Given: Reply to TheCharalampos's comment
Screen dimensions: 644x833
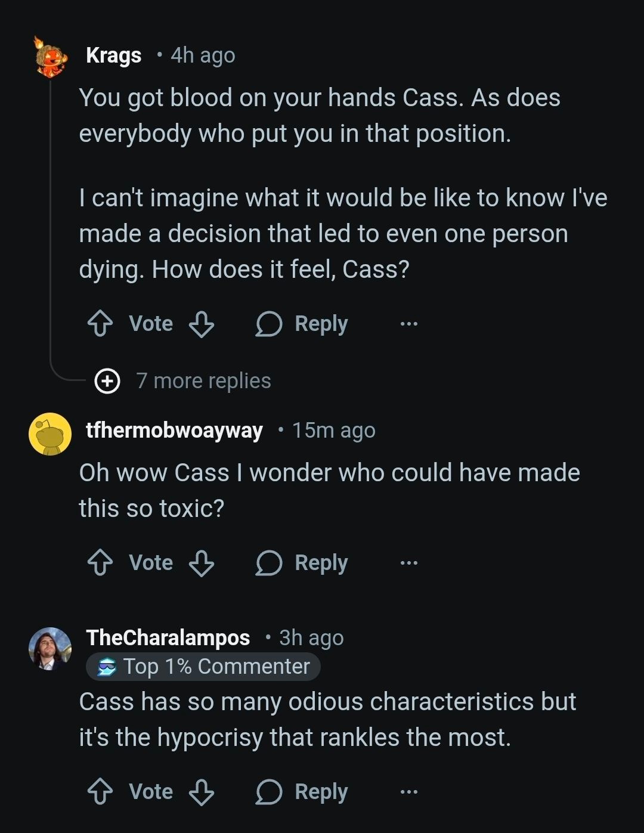Looking at the screenshot, I should click(x=302, y=792).
